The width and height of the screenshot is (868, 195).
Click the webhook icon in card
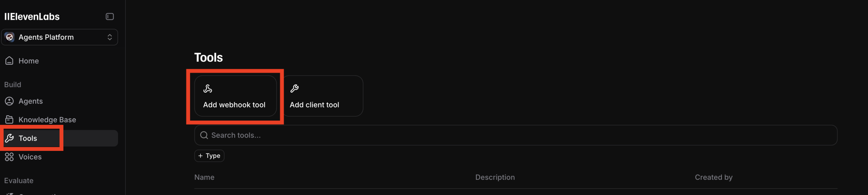(208, 89)
